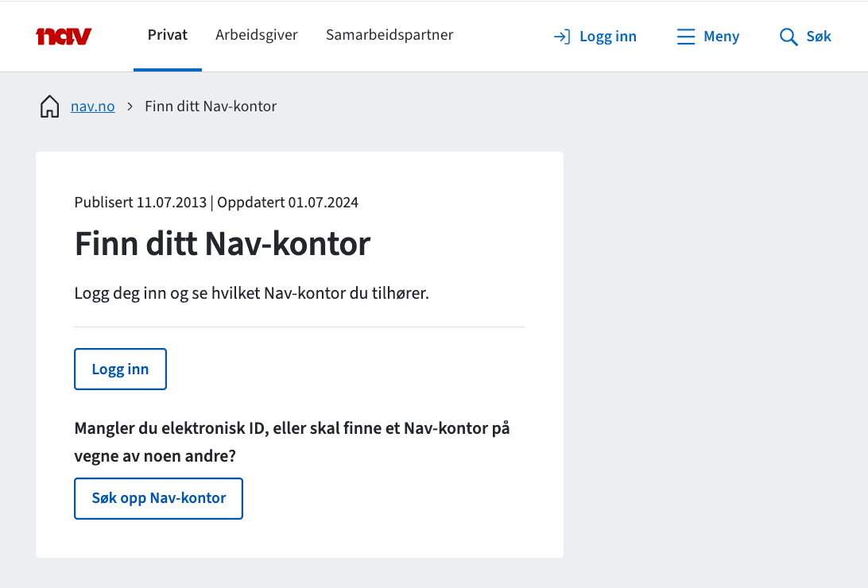Click the login arrow icon beside Logg inn
This screenshot has width=868, height=588.
click(562, 36)
